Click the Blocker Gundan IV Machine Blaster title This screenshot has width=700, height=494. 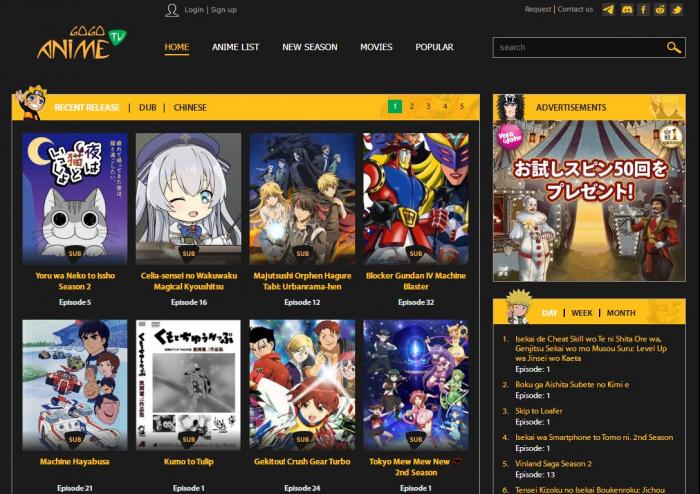(x=416, y=281)
